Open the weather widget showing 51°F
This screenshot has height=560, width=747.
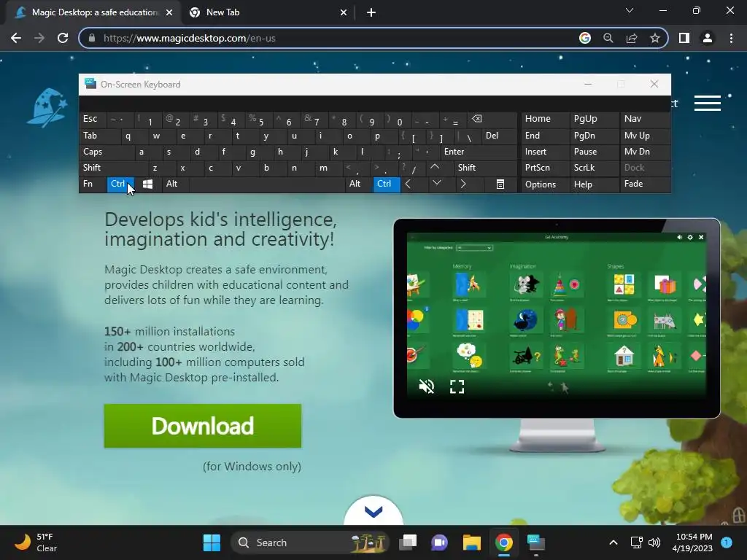click(x=36, y=542)
